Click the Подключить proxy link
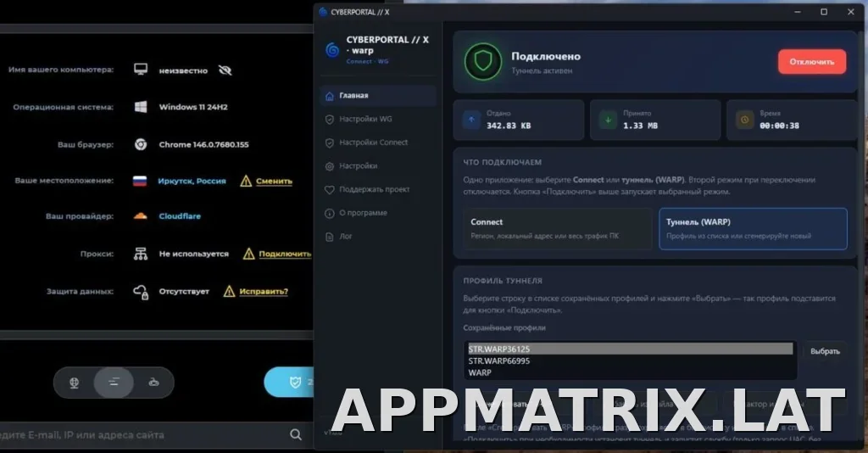This screenshot has width=868, height=453. click(x=285, y=254)
